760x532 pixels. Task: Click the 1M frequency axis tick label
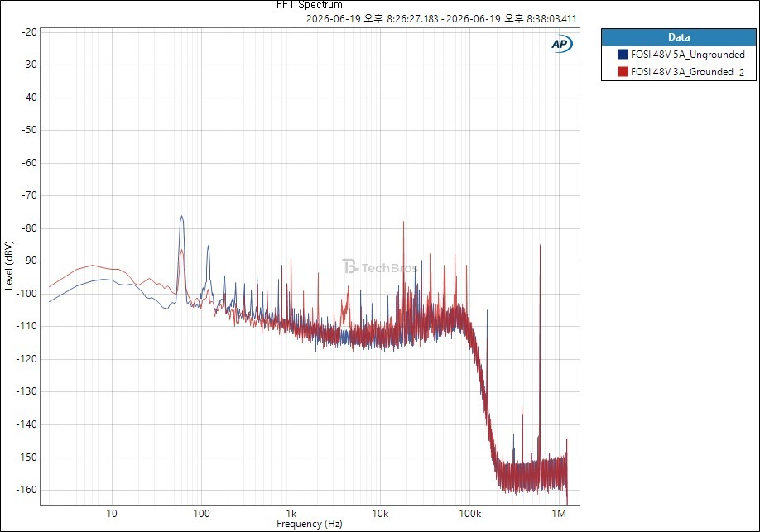tap(559, 514)
